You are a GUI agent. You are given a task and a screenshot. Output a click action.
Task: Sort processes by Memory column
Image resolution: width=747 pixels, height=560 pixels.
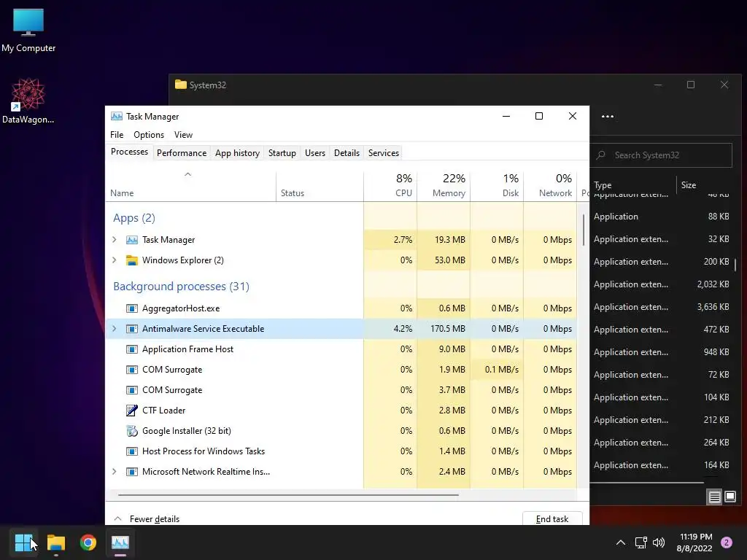(444, 186)
